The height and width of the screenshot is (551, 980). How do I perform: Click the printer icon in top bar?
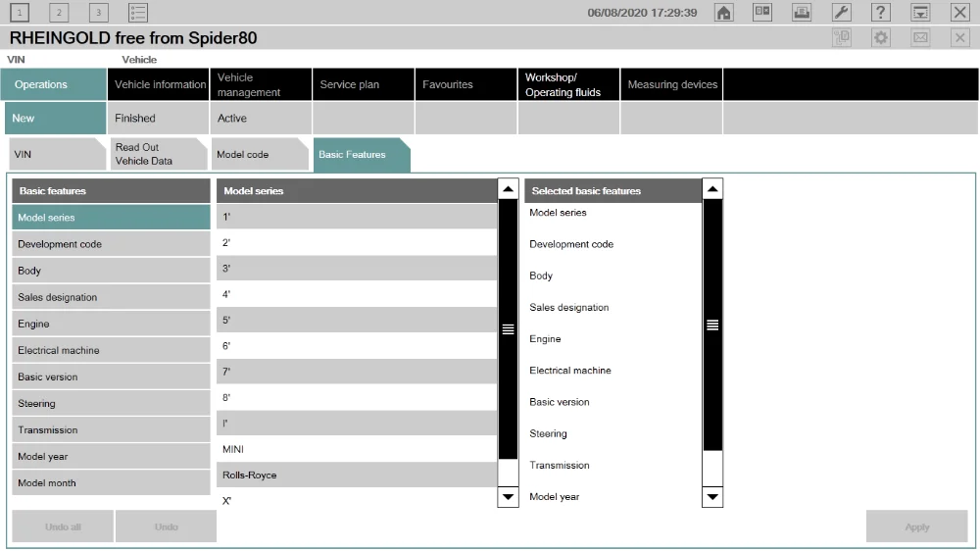802,13
